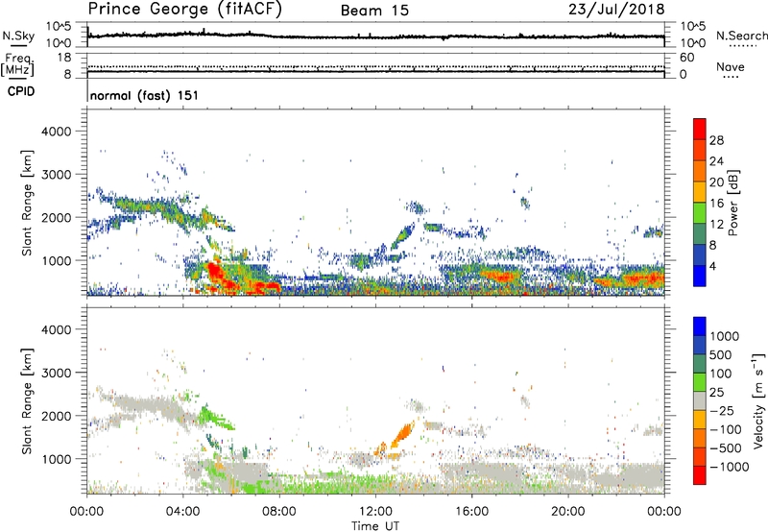This screenshot has height=532, width=768.
Task: Click the '1000' range tick in velocity panel
Action: [x=57, y=459]
